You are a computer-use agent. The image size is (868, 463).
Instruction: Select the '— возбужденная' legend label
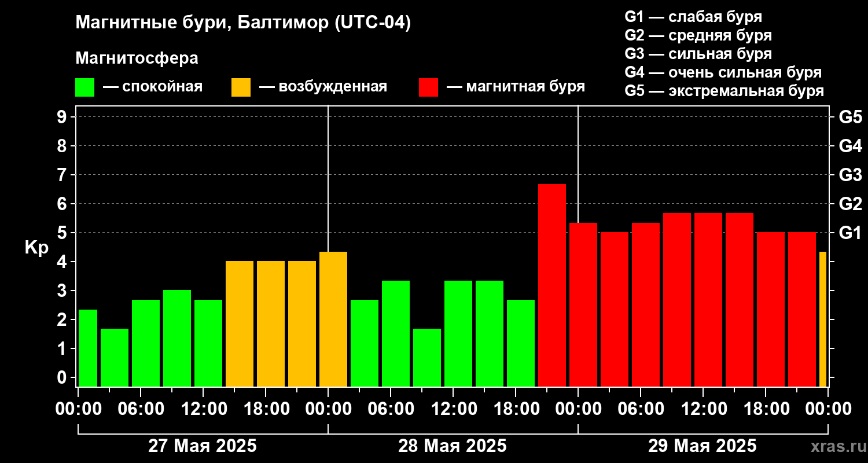(x=323, y=87)
